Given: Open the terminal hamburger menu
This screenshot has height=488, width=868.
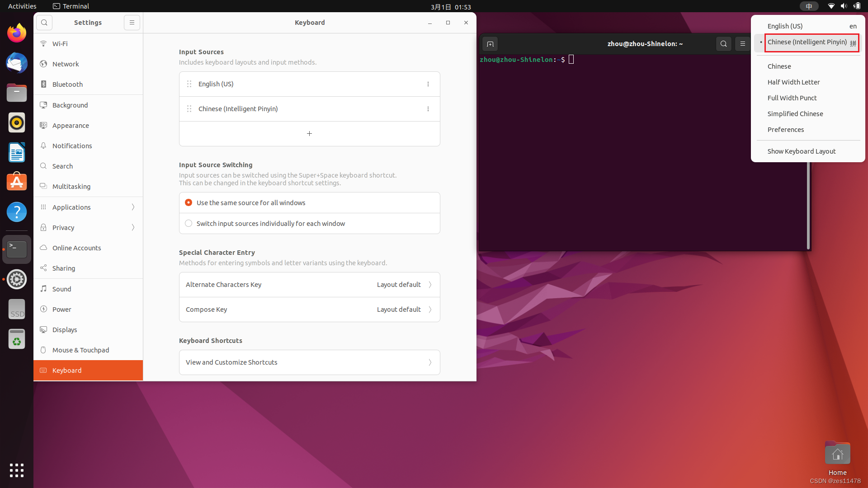Looking at the screenshot, I should [743, 44].
